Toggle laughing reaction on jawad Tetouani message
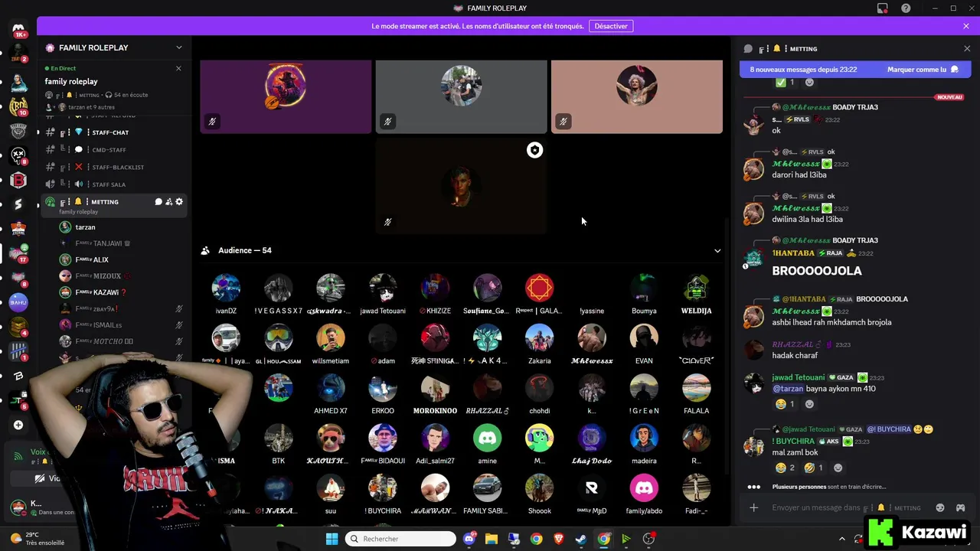Viewport: 980px width, 551px height. click(x=785, y=404)
